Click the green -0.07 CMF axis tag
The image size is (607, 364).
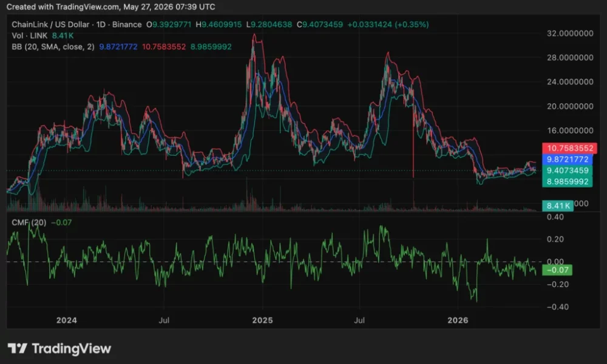557,270
